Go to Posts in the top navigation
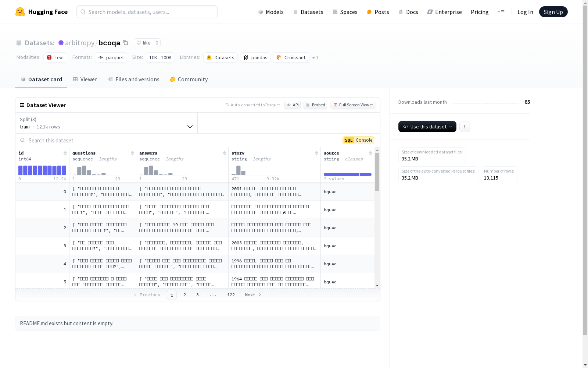The image size is (588, 368). [x=378, y=12]
